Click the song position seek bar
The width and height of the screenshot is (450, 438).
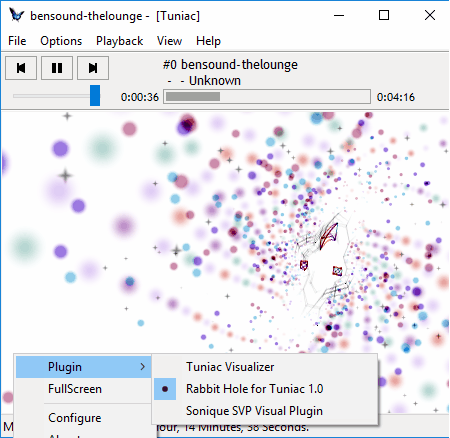click(x=267, y=97)
